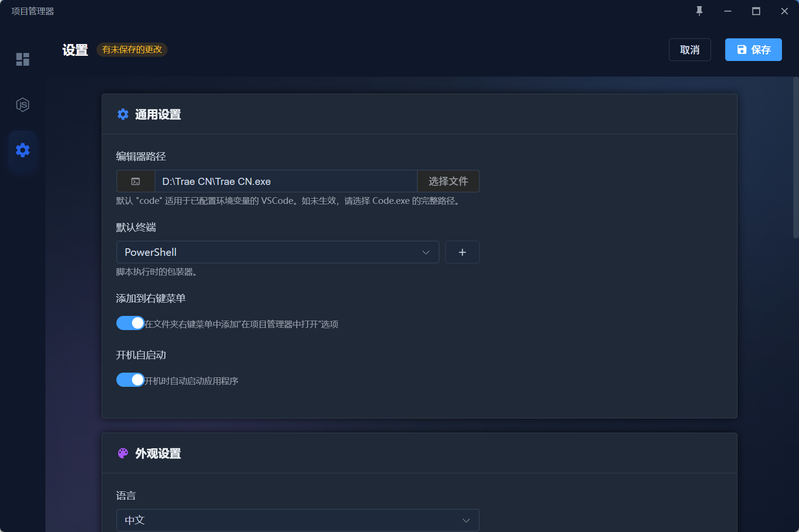Click the 脚本执行时的包装器 hint text

pyautogui.click(x=157, y=272)
